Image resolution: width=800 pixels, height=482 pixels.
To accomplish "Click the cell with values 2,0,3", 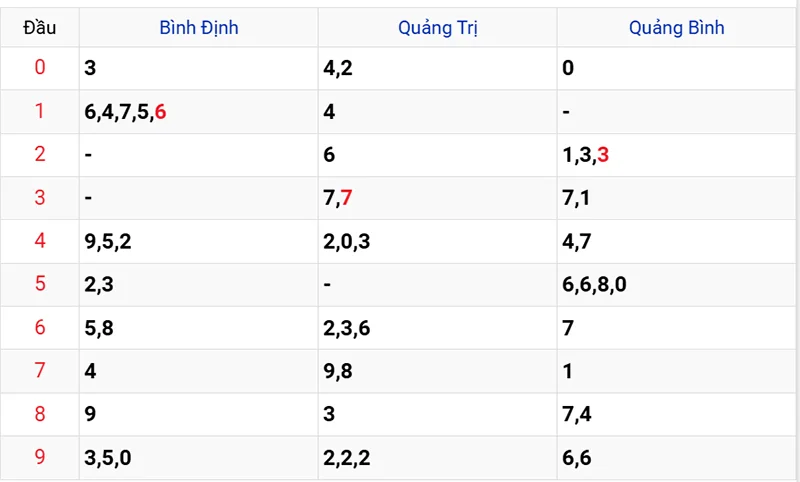I will click(348, 241).
